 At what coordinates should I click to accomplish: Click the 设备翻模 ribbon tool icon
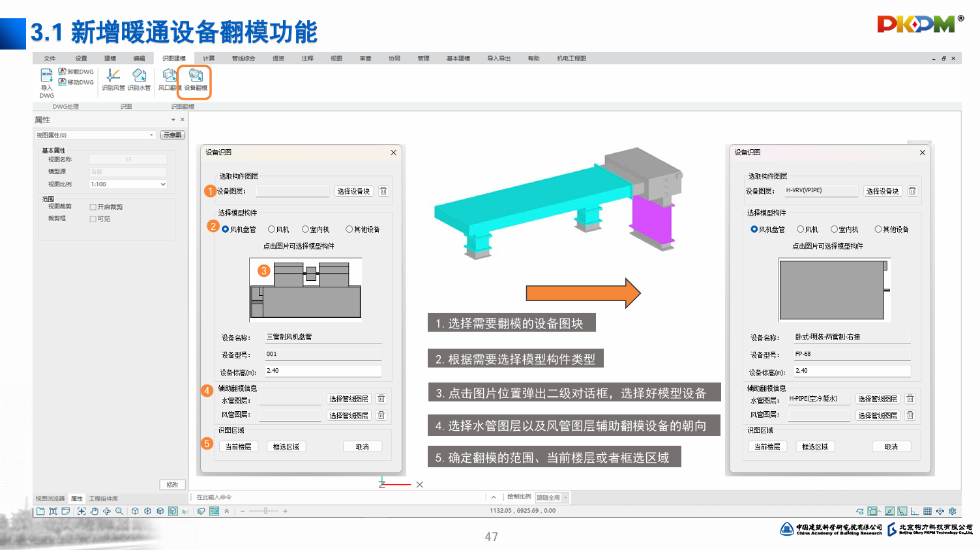click(195, 77)
